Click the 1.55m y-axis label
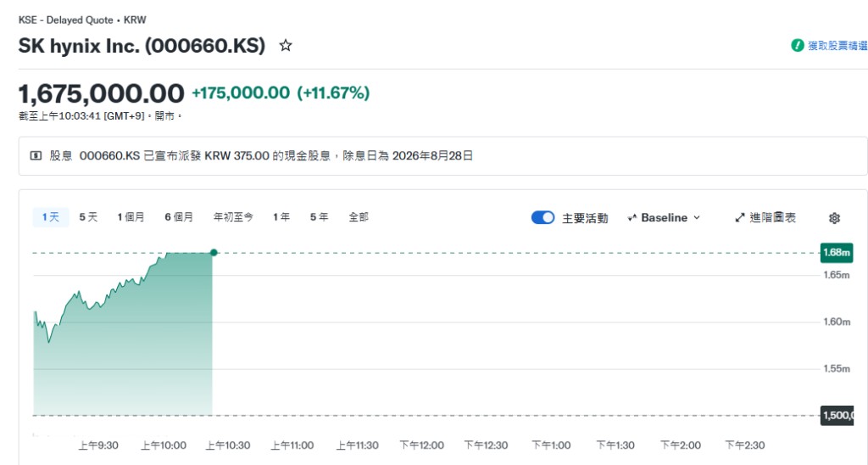Image resolution: width=868 pixels, height=465 pixels. [x=837, y=368]
